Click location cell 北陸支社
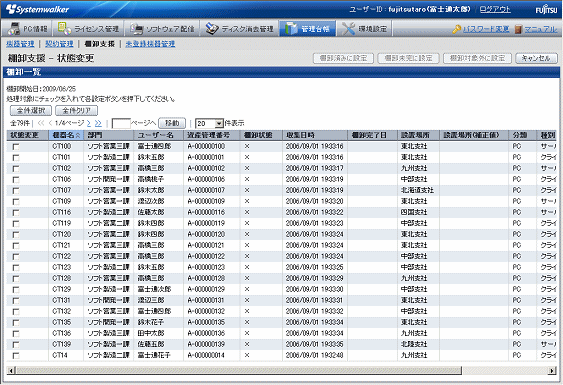Image resolution: width=563 pixels, height=385 pixels. click(414, 344)
